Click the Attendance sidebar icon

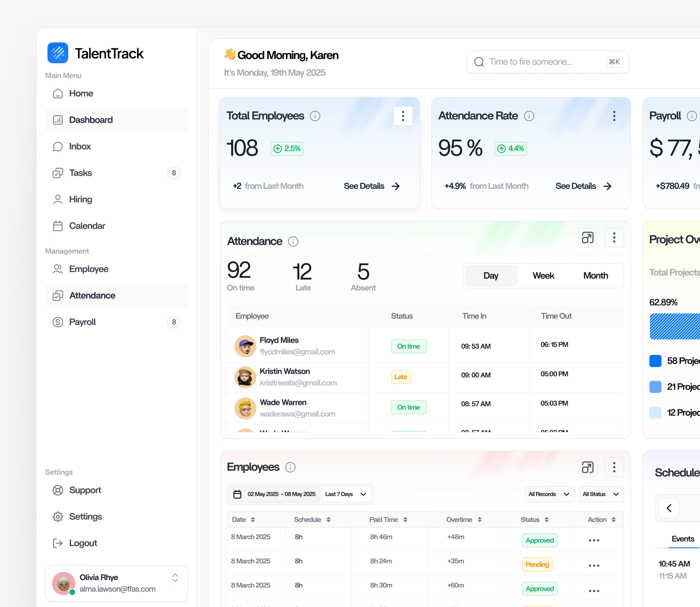pyautogui.click(x=58, y=295)
